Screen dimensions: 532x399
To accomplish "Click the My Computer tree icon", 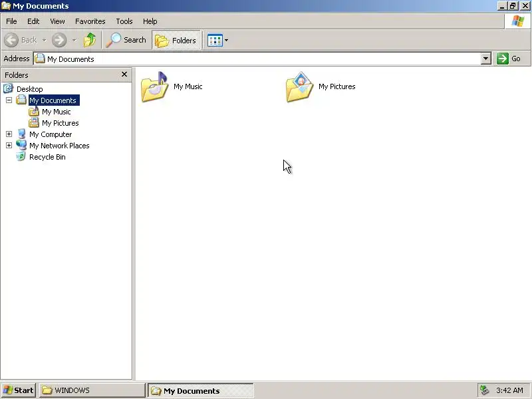I will pos(21,134).
